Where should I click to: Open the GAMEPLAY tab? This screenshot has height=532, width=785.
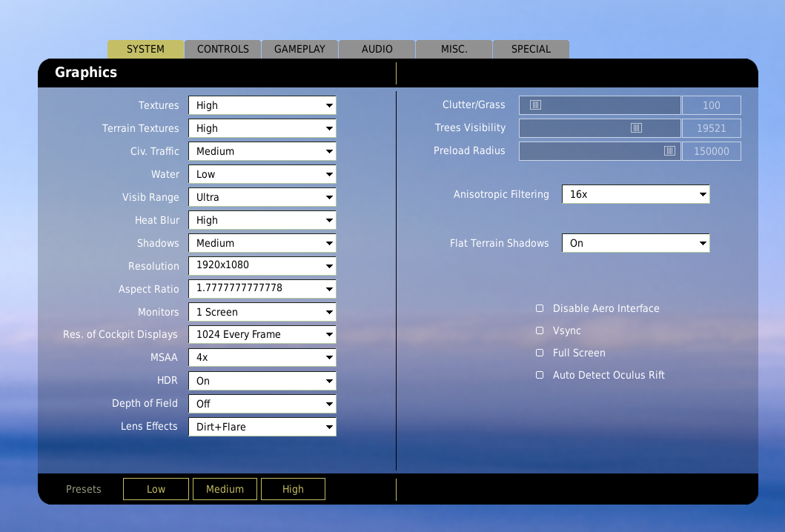[299, 49]
